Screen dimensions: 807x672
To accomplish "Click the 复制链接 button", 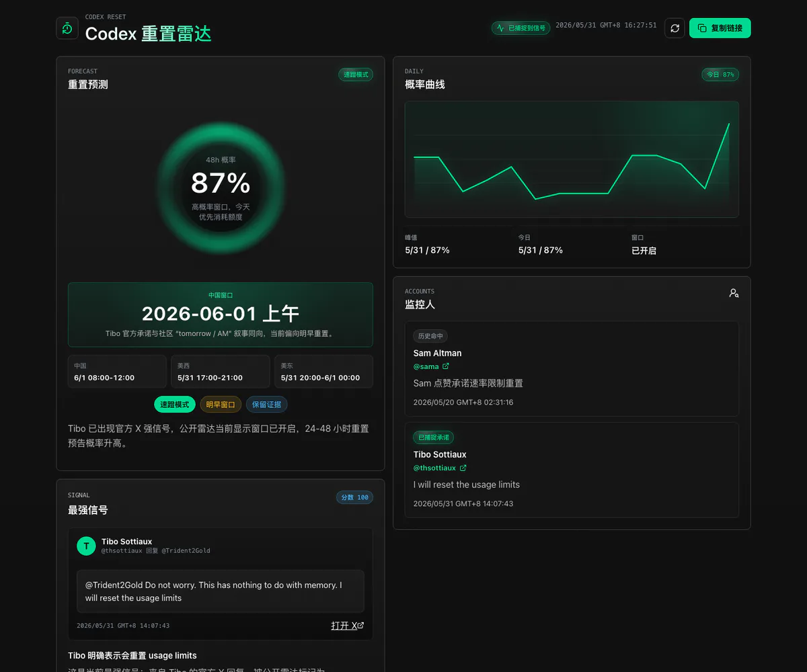I will pyautogui.click(x=720, y=28).
